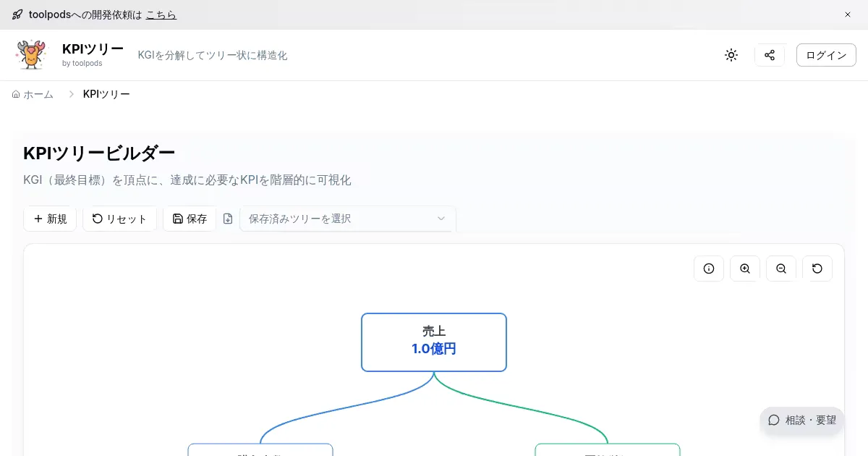The image size is (868, 456).
Task: Click the info icon on canvas
Action: pos(709,269)
